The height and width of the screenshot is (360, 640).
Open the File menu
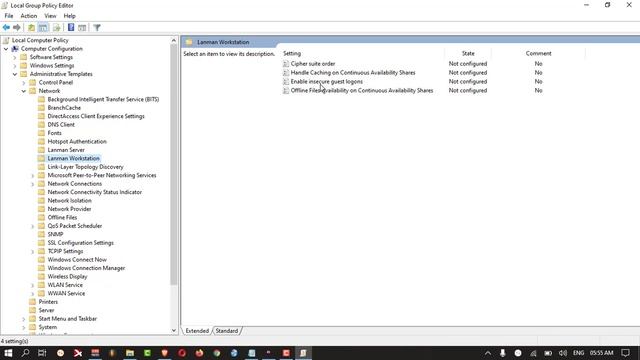click(x=9, y=16)
